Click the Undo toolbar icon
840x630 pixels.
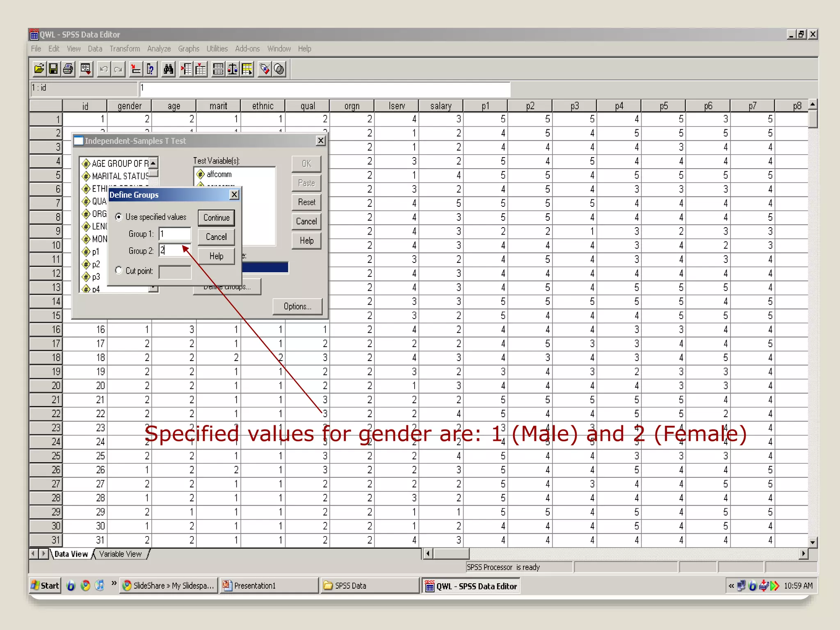(x=104, y=69)
